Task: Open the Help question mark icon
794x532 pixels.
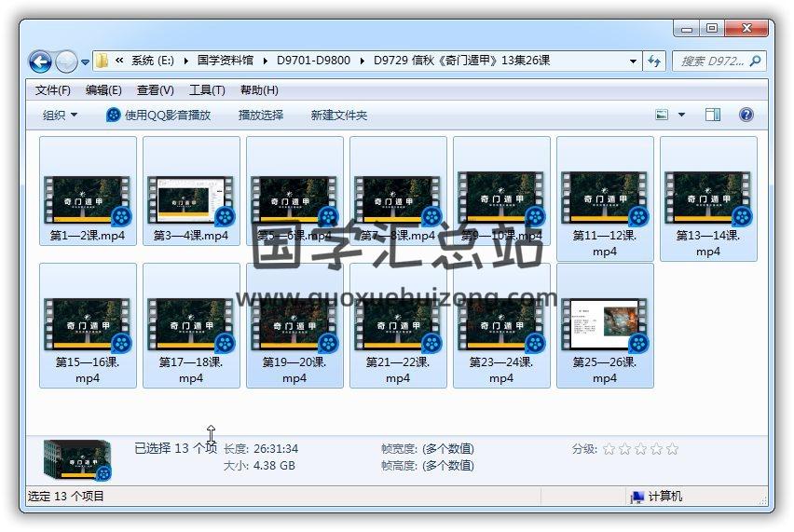Action: tap(746, 115)
